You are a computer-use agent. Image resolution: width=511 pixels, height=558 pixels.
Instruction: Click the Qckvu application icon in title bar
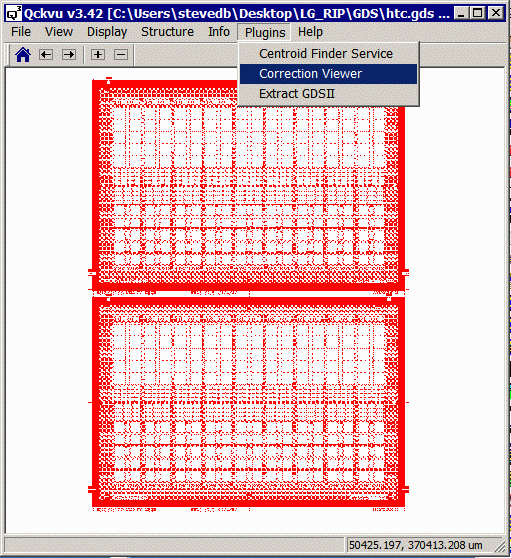[x=14, y=13]
